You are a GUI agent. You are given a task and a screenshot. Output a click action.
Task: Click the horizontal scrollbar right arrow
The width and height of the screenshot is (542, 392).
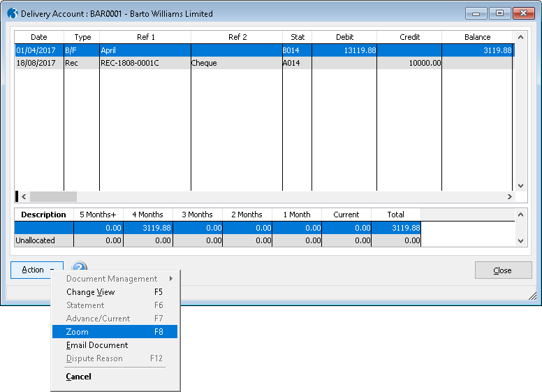pos(509,196)
